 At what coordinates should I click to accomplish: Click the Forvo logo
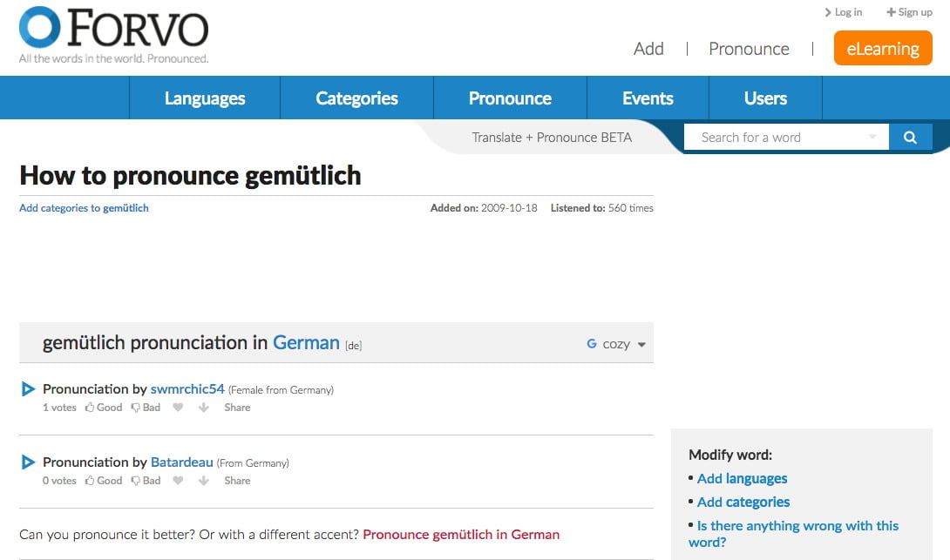point(114,35)
